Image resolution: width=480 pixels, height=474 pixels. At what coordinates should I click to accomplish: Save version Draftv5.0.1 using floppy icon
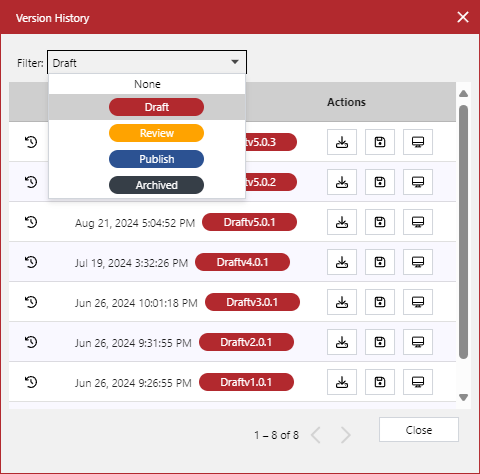[380, 222]
